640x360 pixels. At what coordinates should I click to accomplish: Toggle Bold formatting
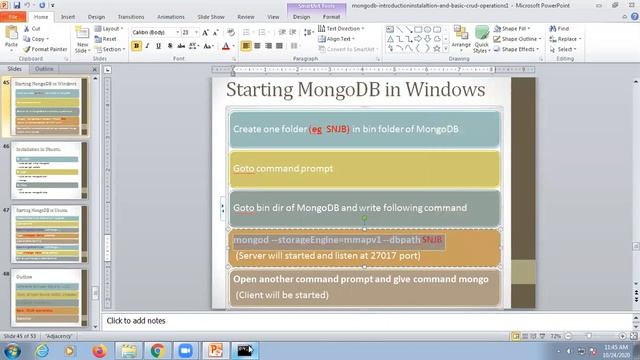click(136, 46)
